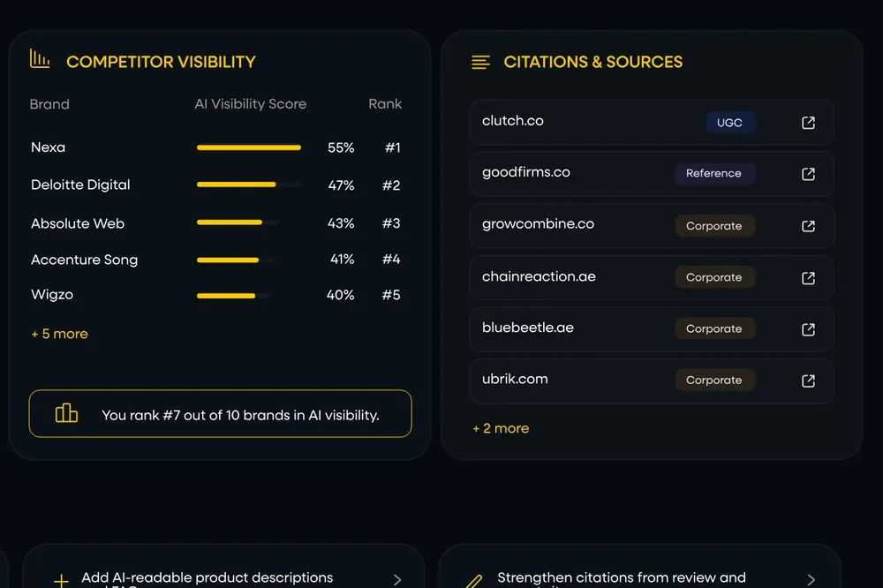Open bluebeetle.ae external link icon
Screen dimensions: 883x588
pos(808,329)
